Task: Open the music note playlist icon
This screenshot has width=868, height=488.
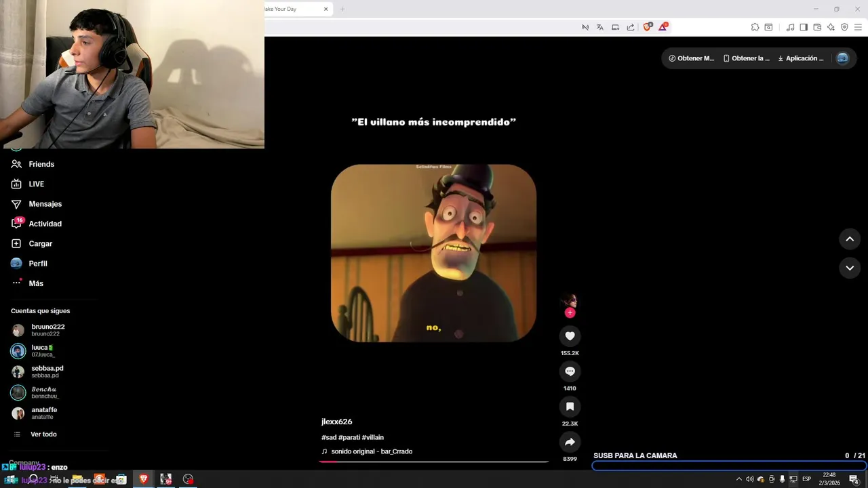Action: click(790, 27)
